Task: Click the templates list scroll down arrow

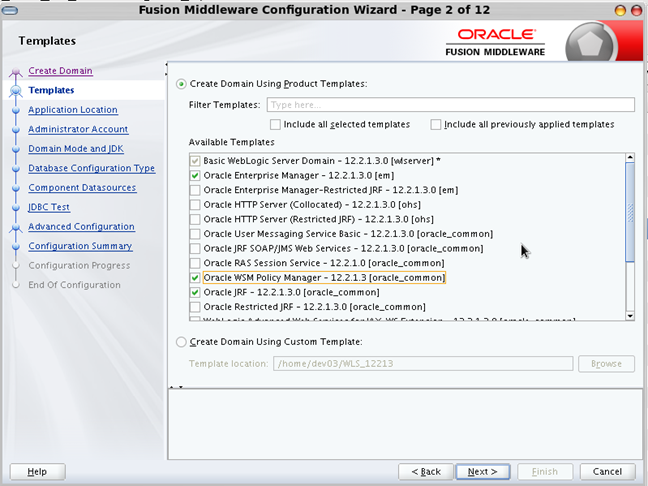Action: pyautogui.click(x=630, y=316)
